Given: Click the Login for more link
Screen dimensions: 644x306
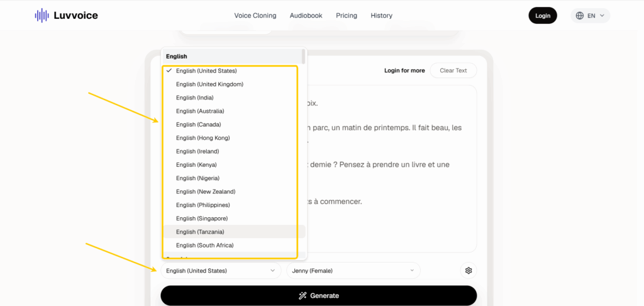Looking at the screenshot, I should coord(404,71).
